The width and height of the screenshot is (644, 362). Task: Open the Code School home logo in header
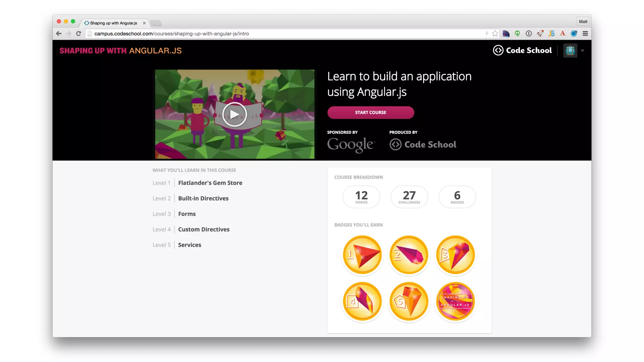(522, 50)
